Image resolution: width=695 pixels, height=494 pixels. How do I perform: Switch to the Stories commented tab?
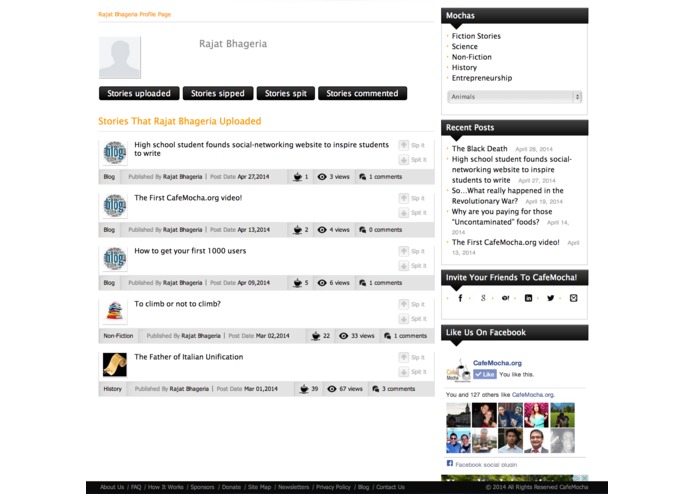coord(363,93)
